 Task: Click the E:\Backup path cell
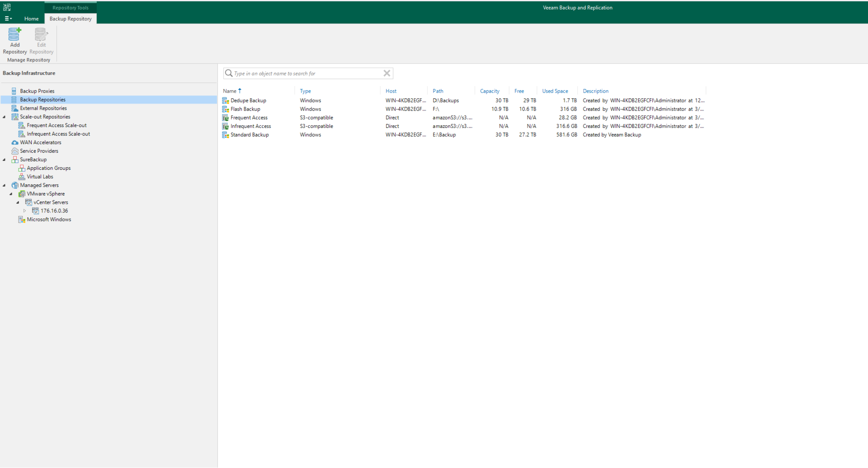click(444, 135)
